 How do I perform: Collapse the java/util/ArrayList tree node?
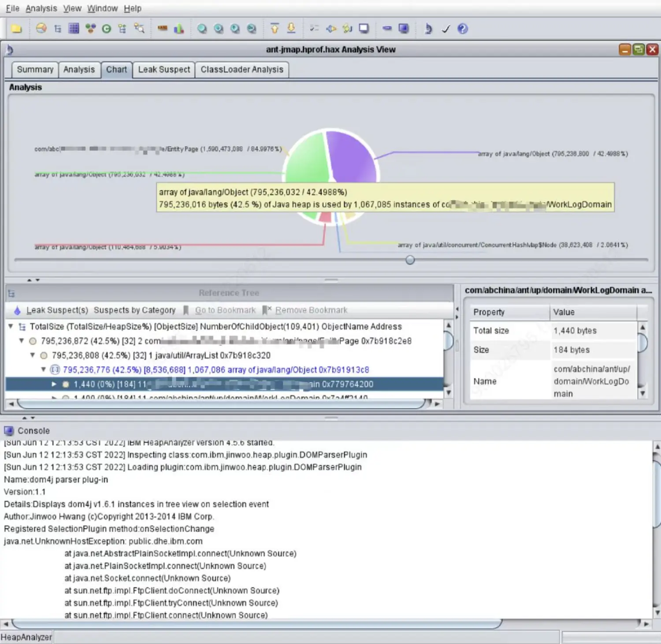[32, 355]
